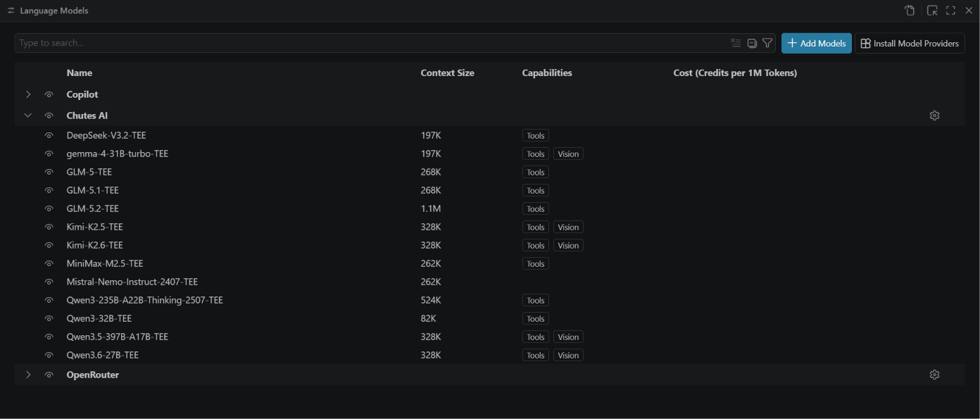Select the Qwen3.6-27B-TEE model name

point(103,355)
